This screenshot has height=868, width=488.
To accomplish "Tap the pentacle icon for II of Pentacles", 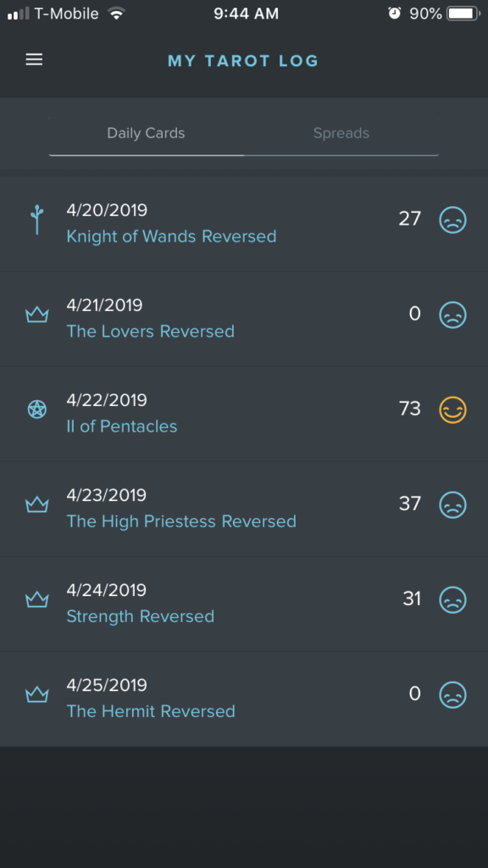I will coord(37,409).
